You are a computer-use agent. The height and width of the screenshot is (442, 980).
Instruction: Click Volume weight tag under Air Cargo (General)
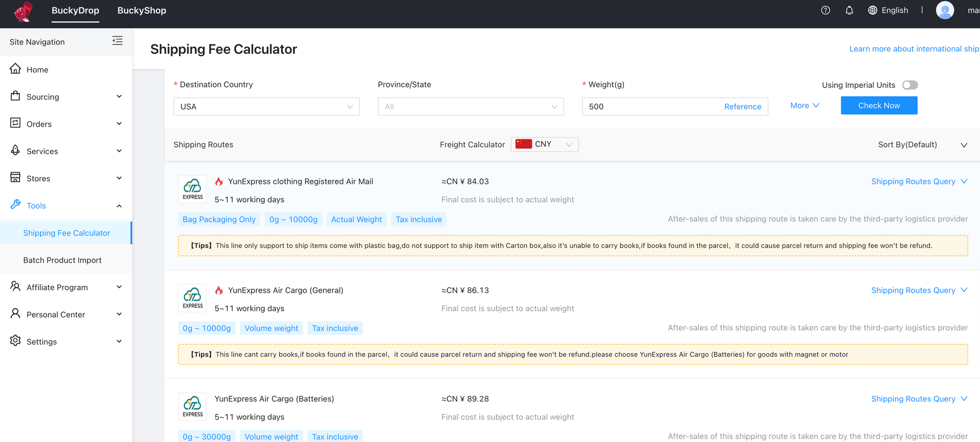(271, 328)
